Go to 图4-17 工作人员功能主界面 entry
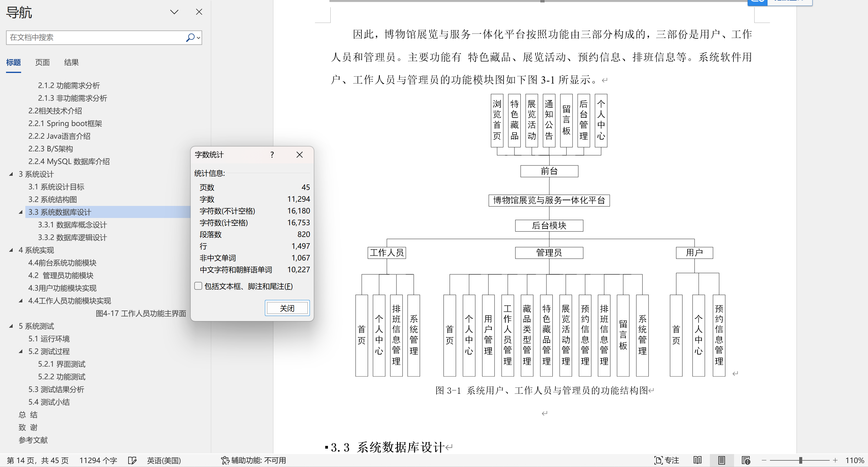Screen dimensions: 868x467 (141, 314)
